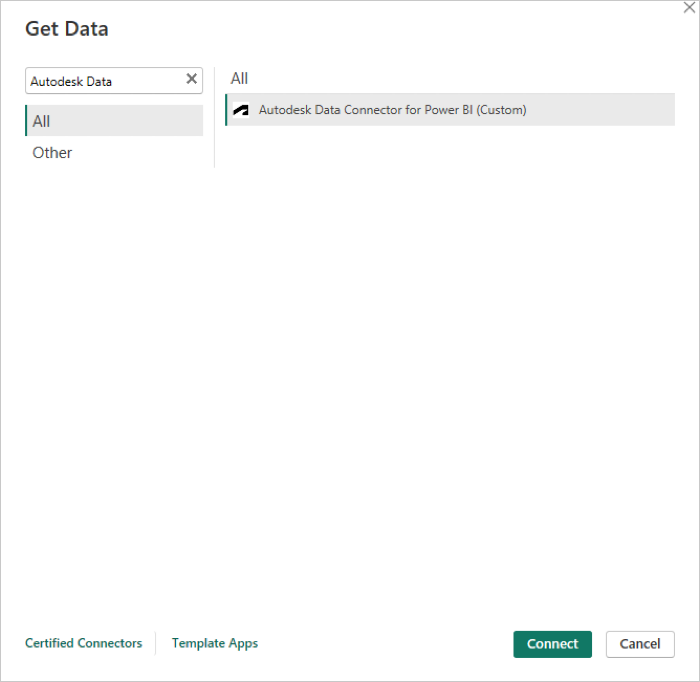This screenshot has width=700, height=682.
Task: Select the Other category in sidebar
Action: (114, 153)
